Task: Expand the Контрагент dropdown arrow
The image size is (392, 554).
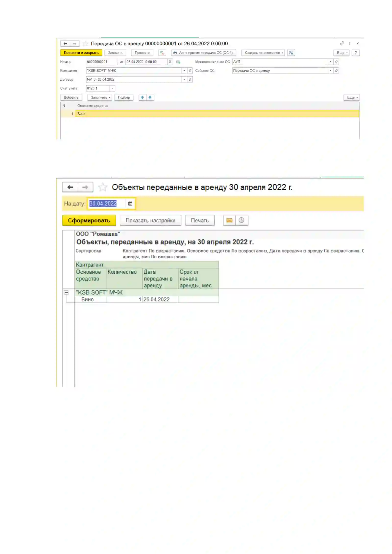Action: pyautogui.click(x=184, y=71)
